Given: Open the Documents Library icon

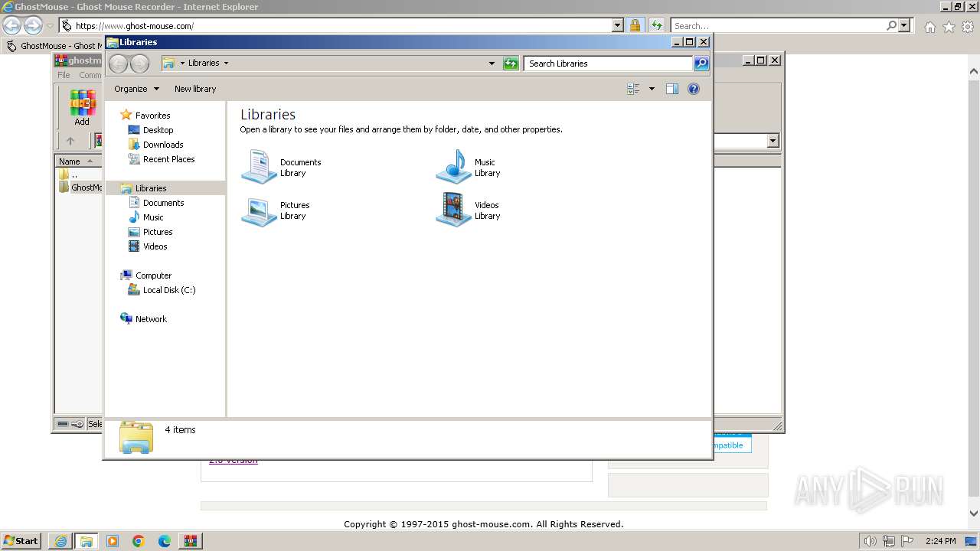Looking at the screenshot, I should point(259,167).
